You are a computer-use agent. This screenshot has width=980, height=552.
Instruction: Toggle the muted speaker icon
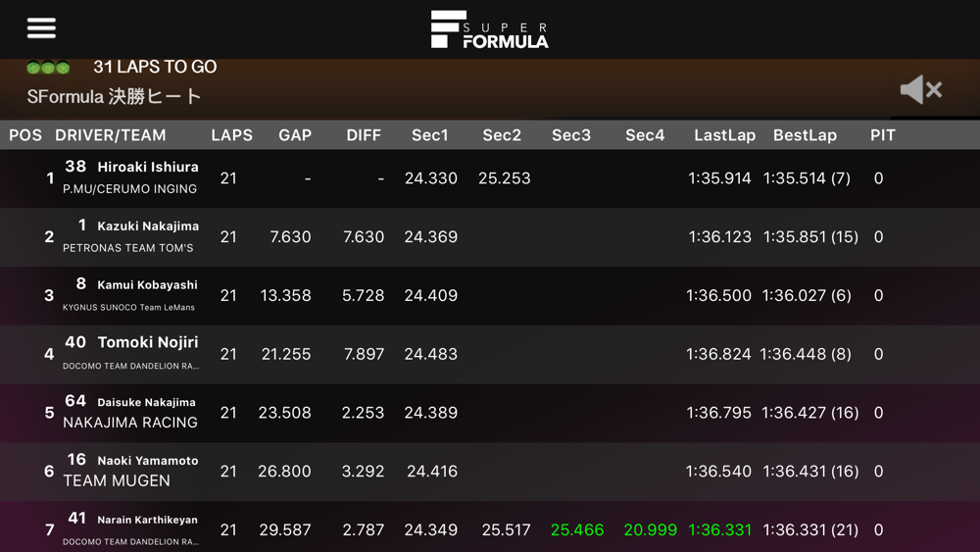[x=919, y=89]
